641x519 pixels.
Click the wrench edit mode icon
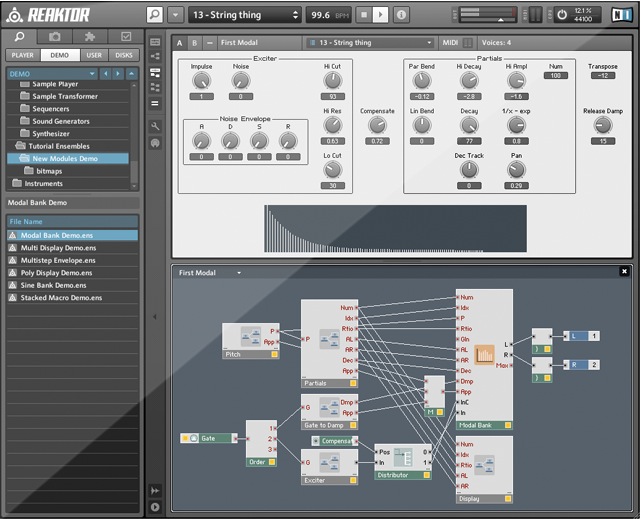coord(155,126)
